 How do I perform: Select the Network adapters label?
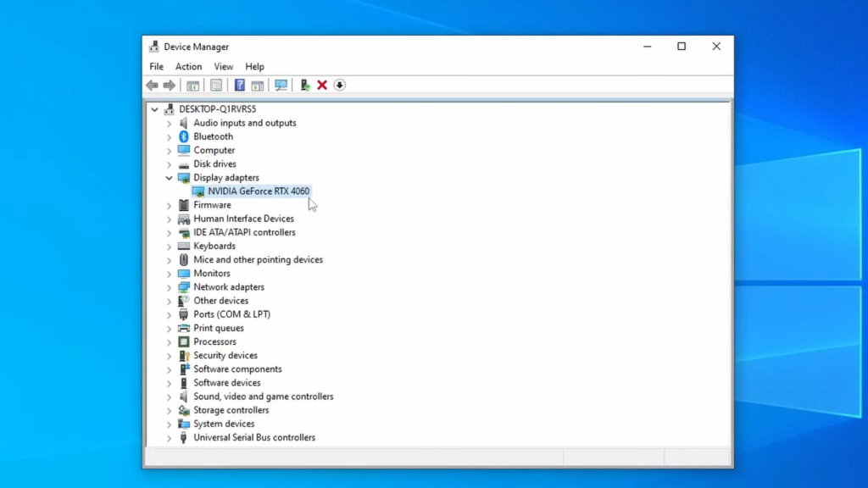point(229,287)
